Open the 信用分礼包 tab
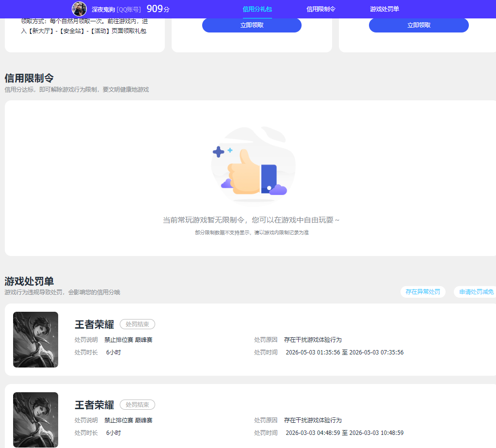This screenshot has width=496, height=448. point(257,9)
